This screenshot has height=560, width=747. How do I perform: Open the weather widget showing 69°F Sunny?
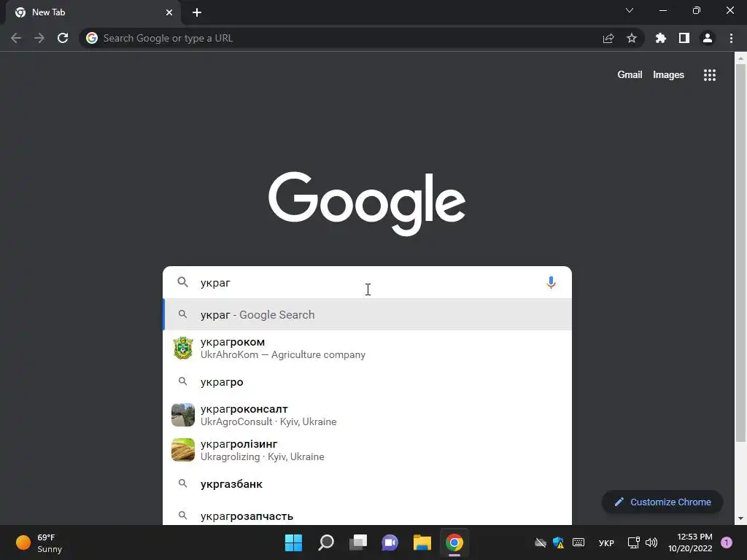39,542
